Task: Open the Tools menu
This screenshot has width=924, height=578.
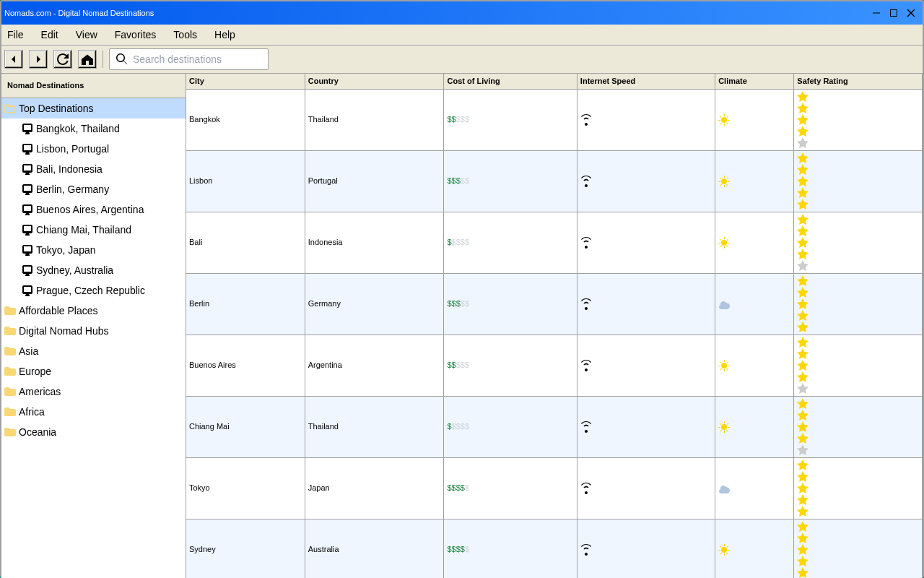Action: tap(185, 35)
